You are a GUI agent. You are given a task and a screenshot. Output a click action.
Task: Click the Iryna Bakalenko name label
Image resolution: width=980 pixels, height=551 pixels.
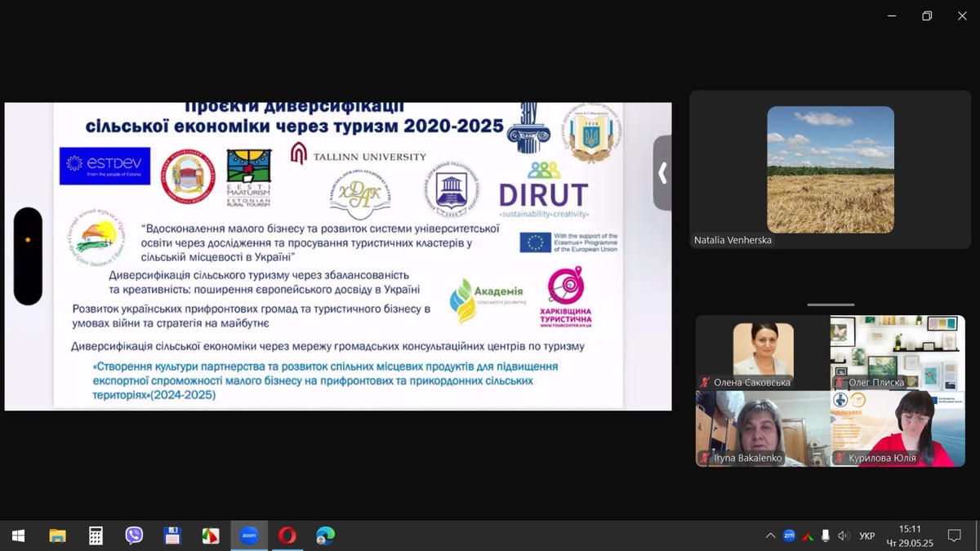(748, 458)
